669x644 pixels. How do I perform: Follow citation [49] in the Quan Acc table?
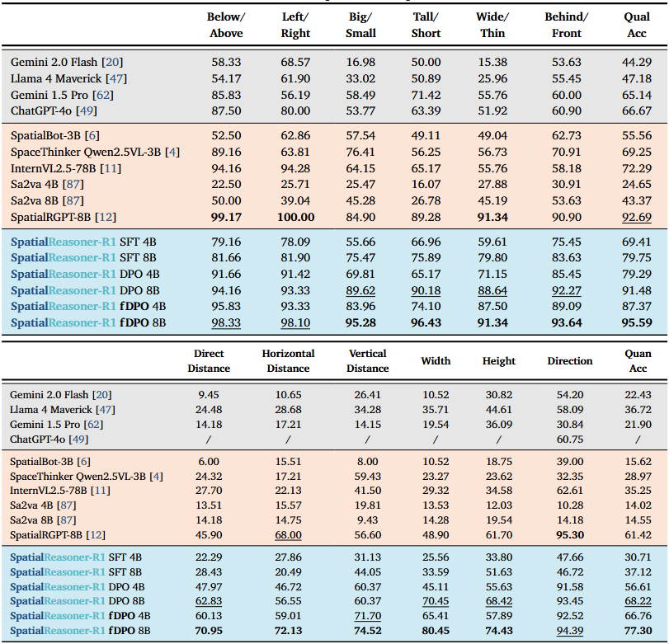tap(78, 440)
